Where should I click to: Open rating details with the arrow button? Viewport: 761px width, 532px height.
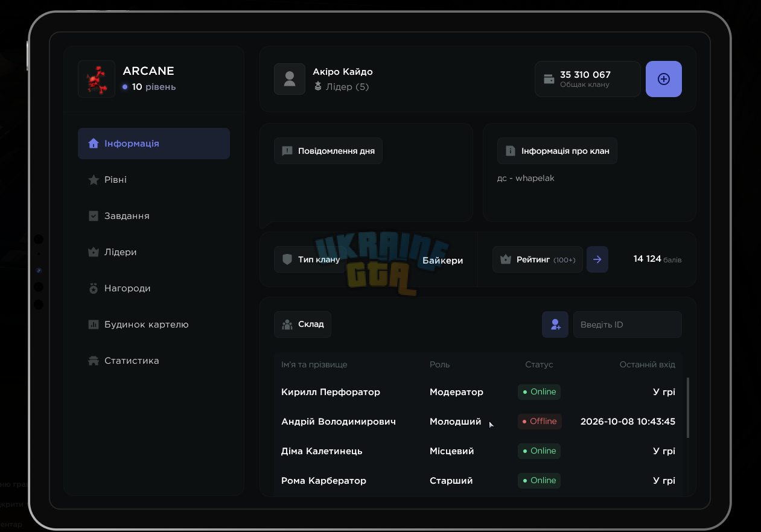point(597,259)
